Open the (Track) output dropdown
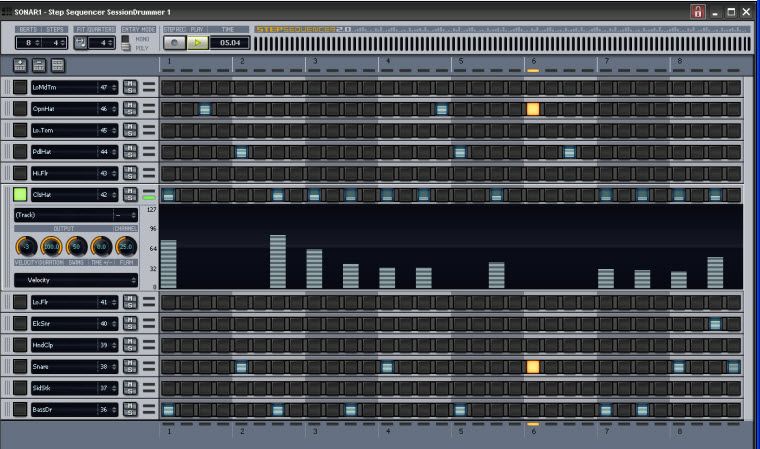This screenshot has width=760, height=449. point(63,215)
